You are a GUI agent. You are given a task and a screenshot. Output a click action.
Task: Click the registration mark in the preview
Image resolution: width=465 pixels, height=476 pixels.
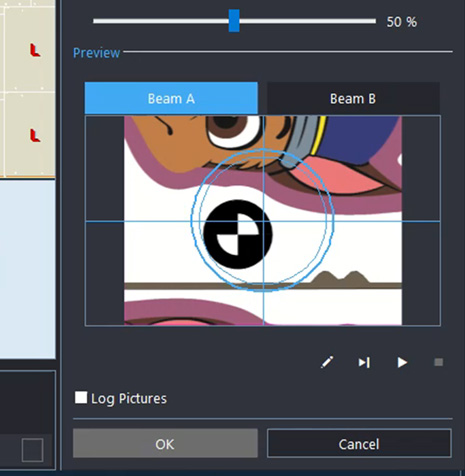point(238,234)
